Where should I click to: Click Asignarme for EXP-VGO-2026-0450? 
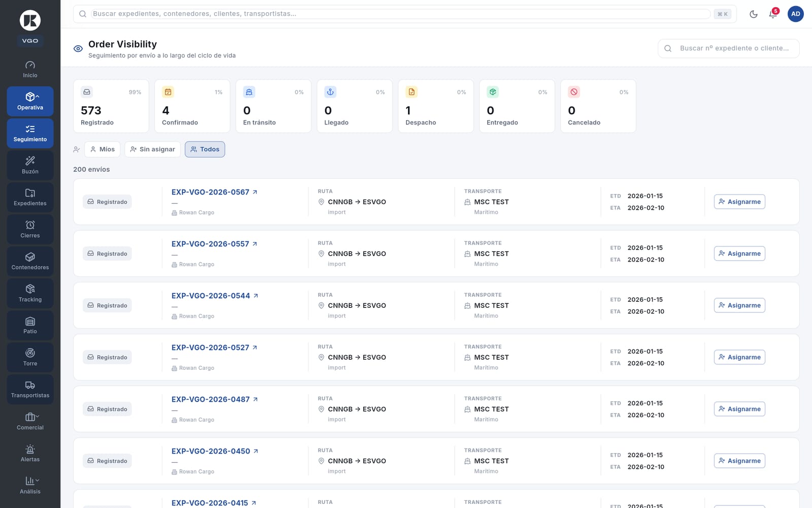739,461
